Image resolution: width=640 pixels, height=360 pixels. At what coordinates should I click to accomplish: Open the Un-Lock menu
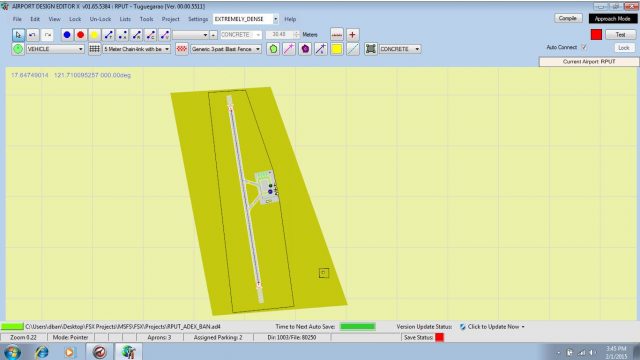100,19
